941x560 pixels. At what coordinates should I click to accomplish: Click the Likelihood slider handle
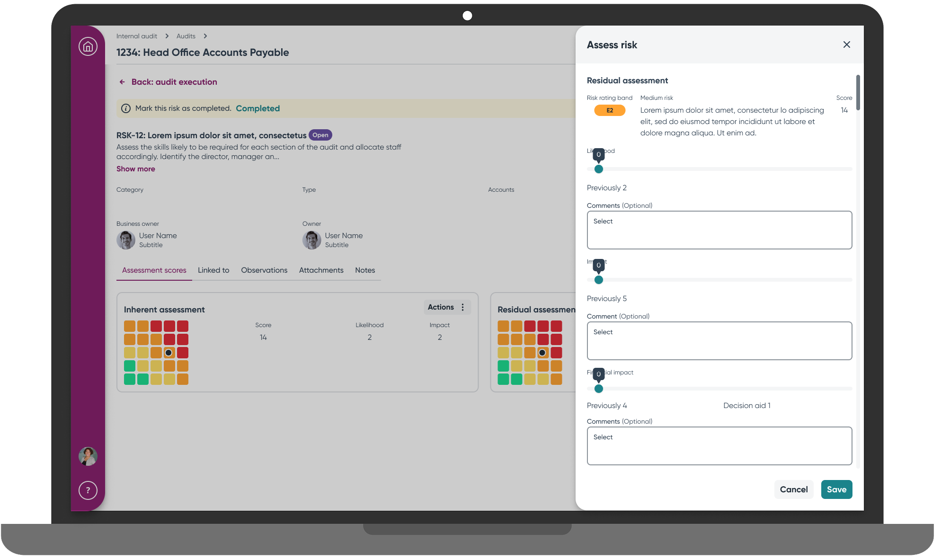[x=599, y=169]
